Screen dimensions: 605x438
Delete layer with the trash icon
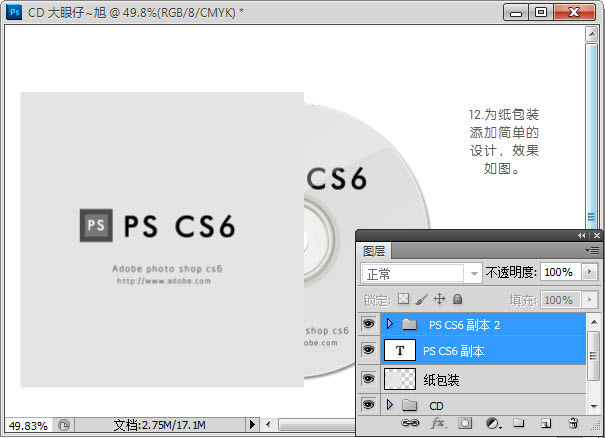[573, 424]
